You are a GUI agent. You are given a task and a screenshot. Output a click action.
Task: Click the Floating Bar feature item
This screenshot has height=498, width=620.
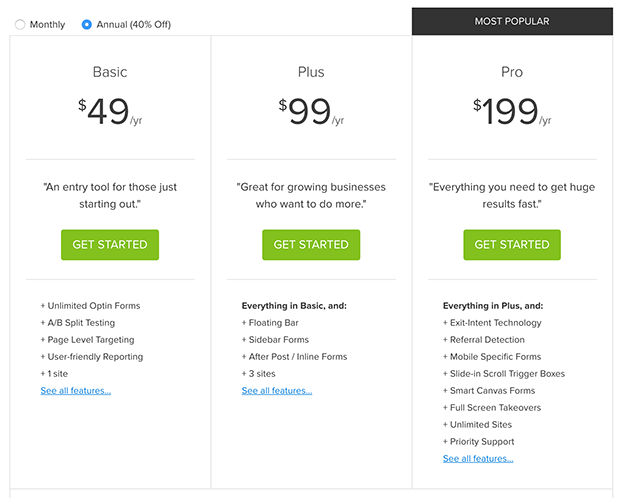(270, 323)
